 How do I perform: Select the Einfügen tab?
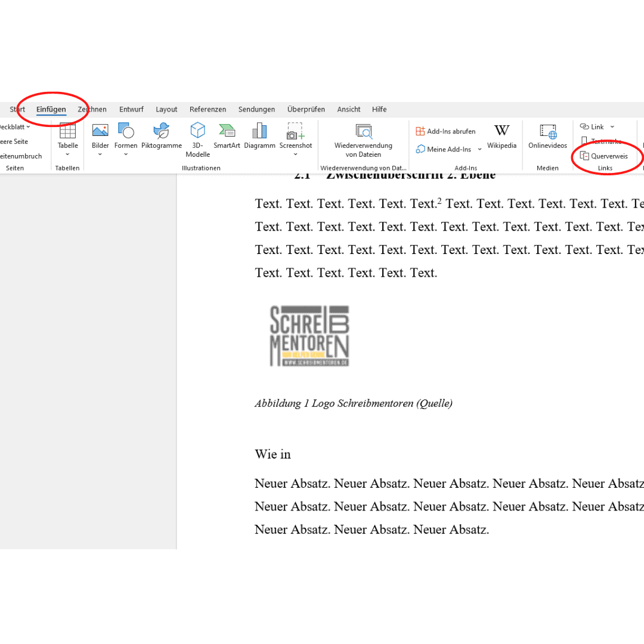[x=51, y=109]
